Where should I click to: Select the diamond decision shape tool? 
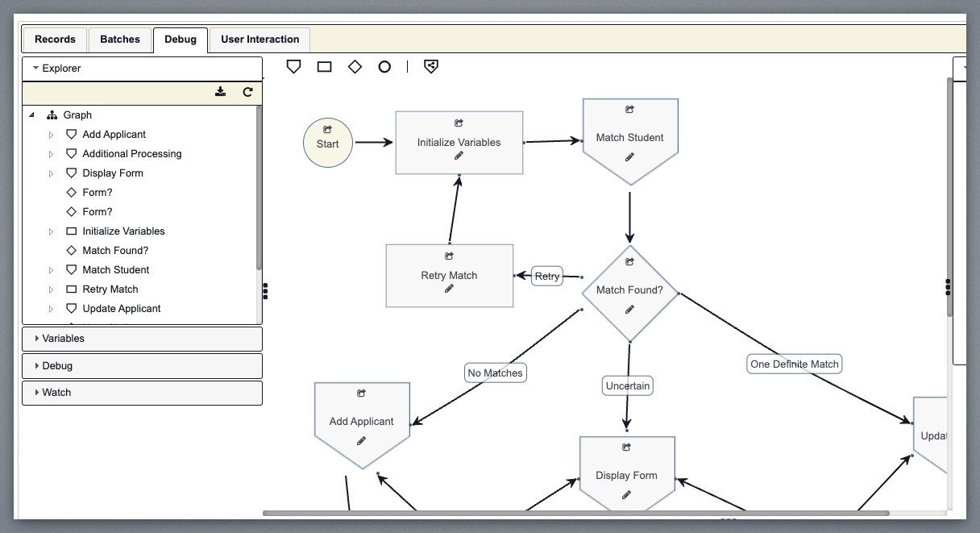[355, 67]
